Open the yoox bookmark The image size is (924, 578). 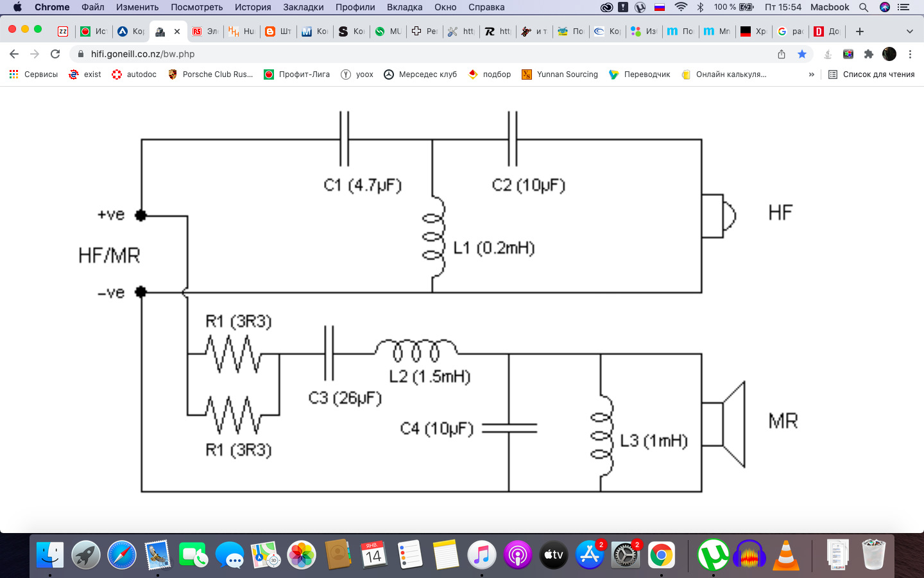click(357, 74)
